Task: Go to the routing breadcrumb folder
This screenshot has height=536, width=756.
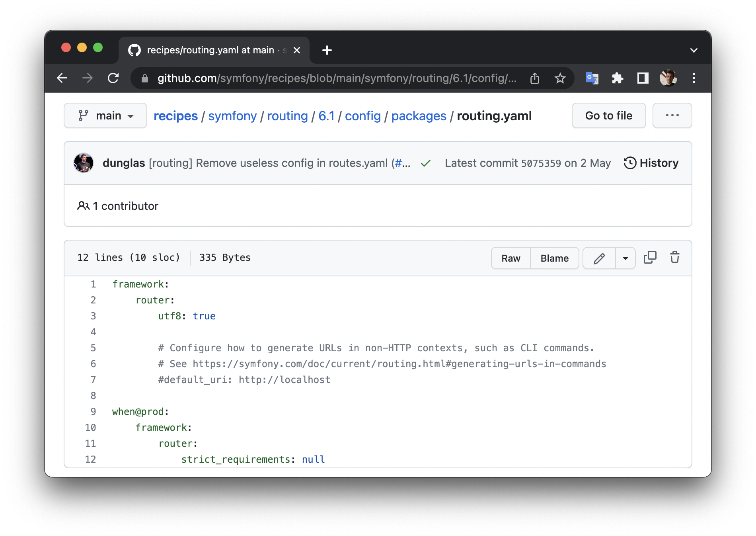Action: click(287, 116)
